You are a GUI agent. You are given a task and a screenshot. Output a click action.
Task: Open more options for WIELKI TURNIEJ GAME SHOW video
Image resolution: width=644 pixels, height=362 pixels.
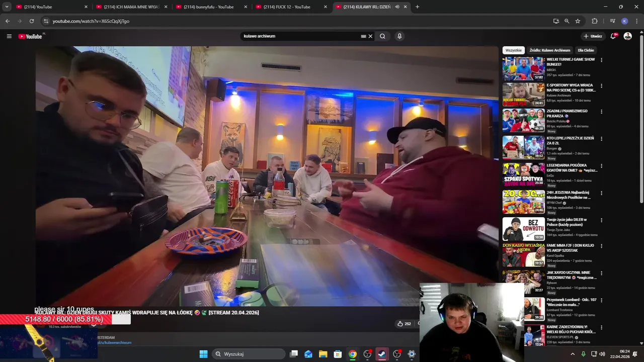[x=601, y=60]
